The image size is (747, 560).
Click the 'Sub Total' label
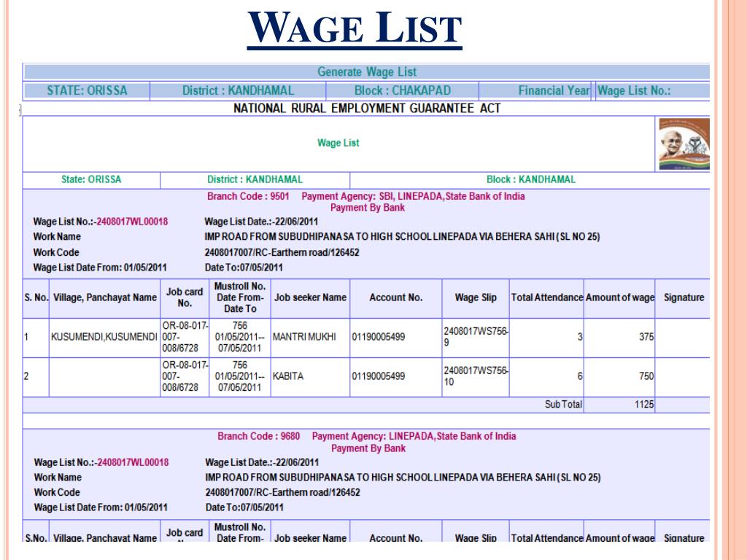point(564,404)
